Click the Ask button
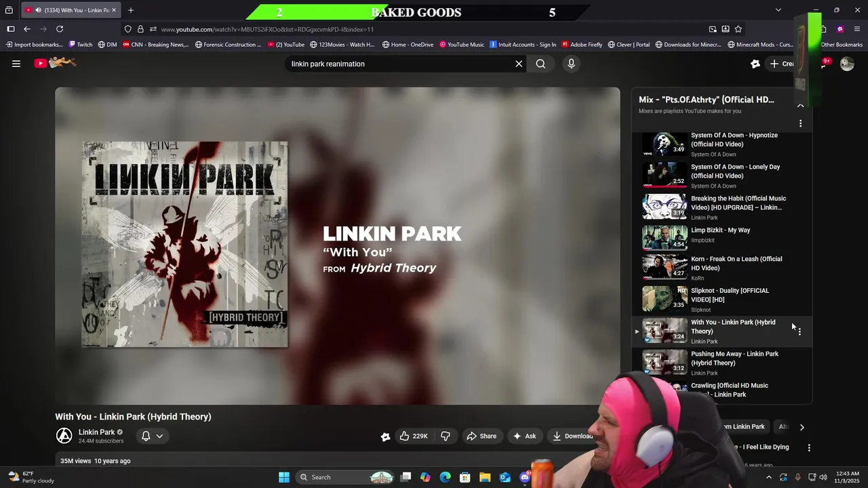868x488 pixels. (x=525, y=436)
